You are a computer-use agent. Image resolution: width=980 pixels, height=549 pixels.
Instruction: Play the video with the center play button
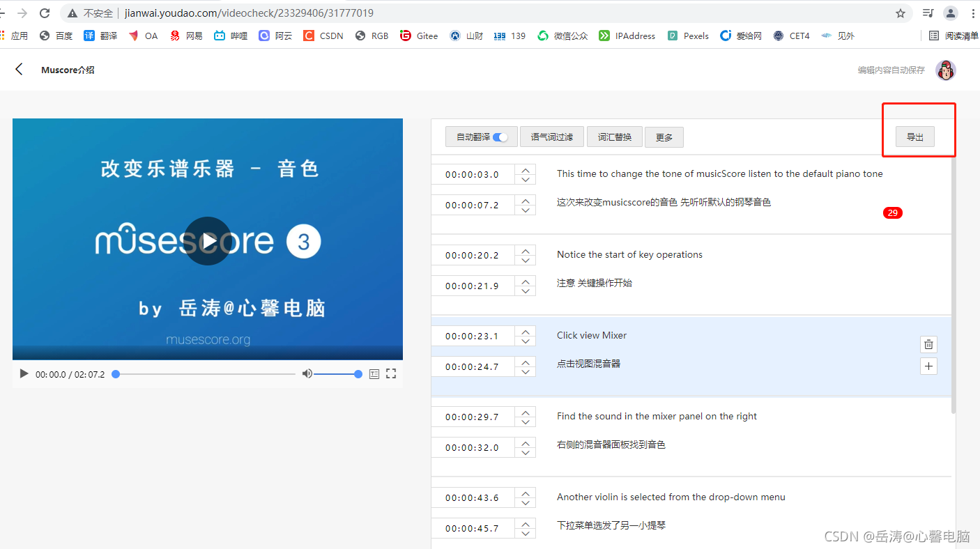coord(208,241)
